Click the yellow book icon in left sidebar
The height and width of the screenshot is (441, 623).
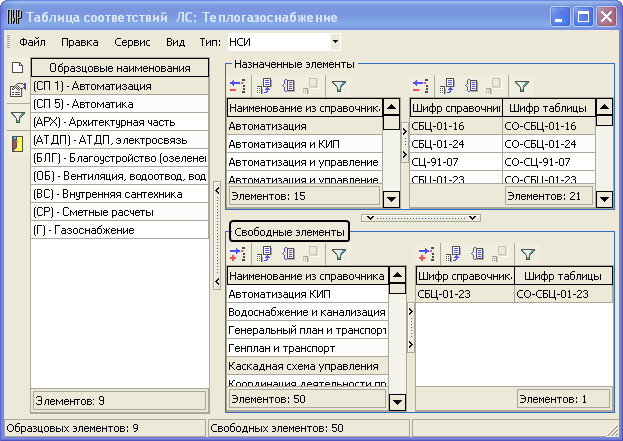(16, 143)
